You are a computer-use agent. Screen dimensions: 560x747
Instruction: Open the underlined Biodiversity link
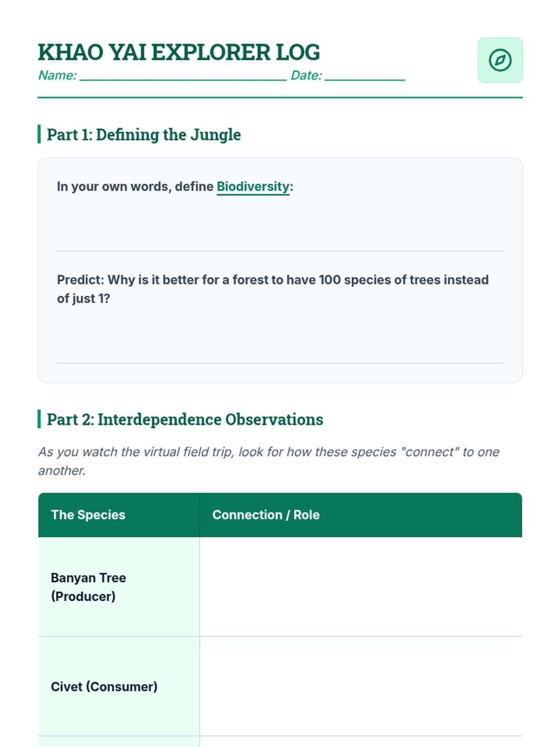click(253, 186)
